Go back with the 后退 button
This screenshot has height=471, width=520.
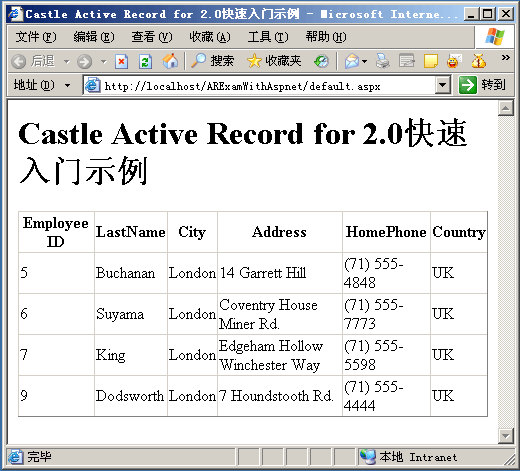coord(33,61)
